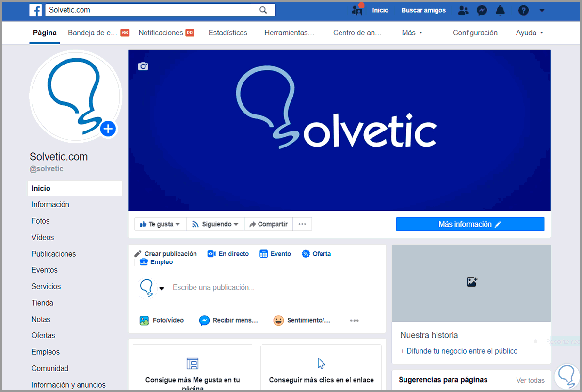
Task: Expand the account dropdown arrow in top bar
Action: [542, 10]
